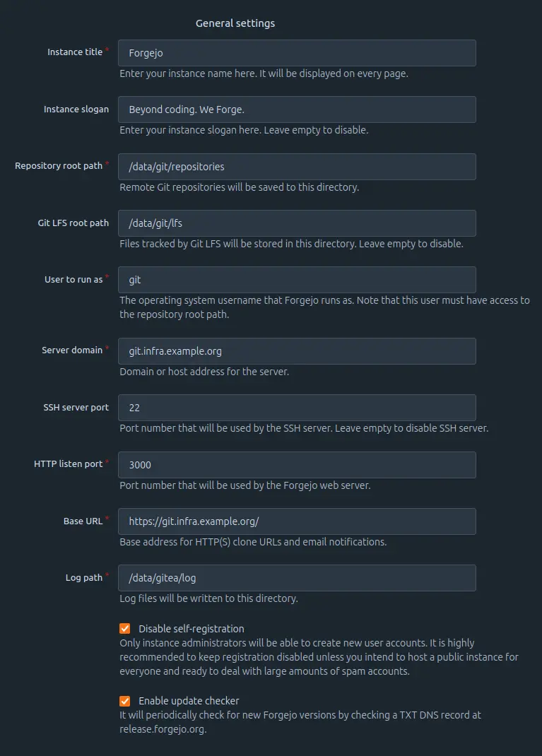542x756 pixels.
Task: Edit the HTTP listen port field
Action: 297,465
